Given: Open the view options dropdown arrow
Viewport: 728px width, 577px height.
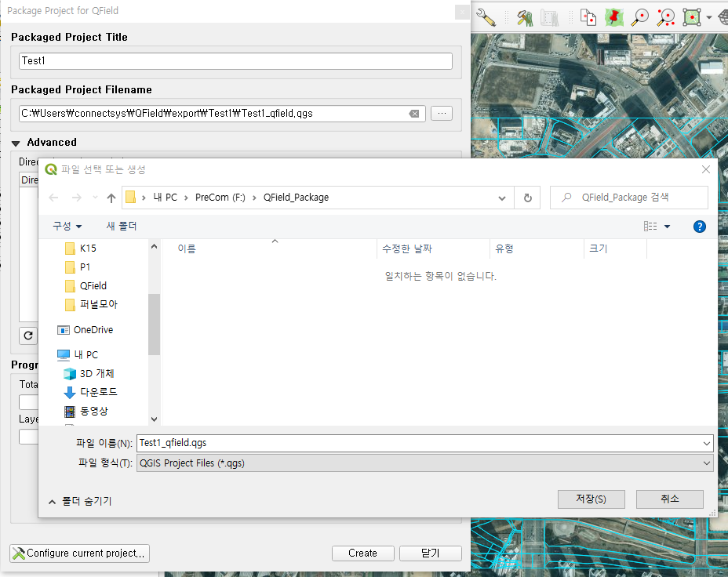Looking at the screenshot, I should [x=667, y=227].
